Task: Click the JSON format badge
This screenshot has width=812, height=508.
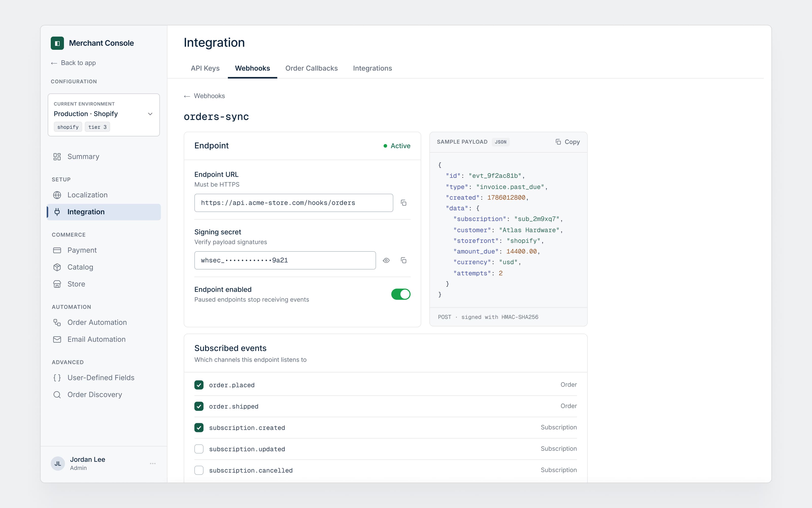Action: [x=500, y=142]
